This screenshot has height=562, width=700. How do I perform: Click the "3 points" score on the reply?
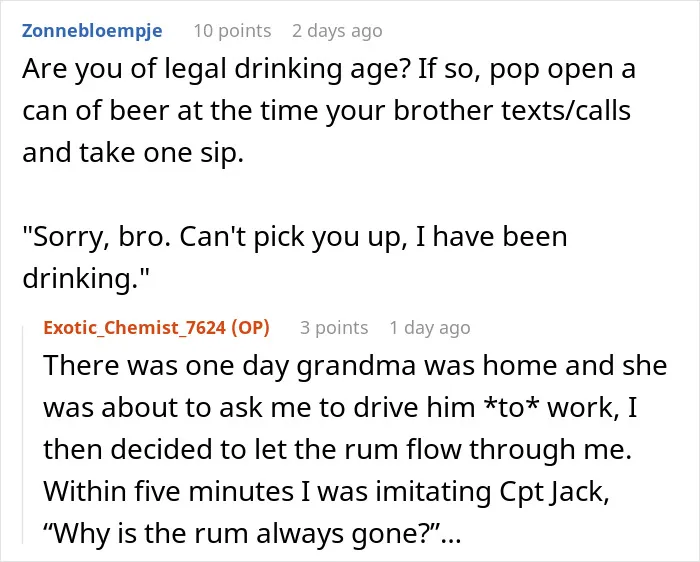pos(334,328)
